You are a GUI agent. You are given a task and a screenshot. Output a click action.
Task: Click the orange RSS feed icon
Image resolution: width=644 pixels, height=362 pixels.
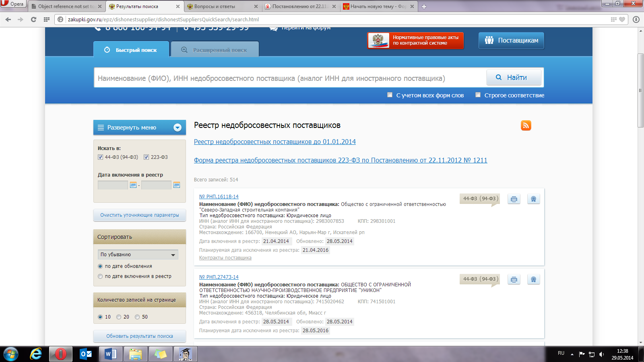pyautogui.click(x=526, y=125)
